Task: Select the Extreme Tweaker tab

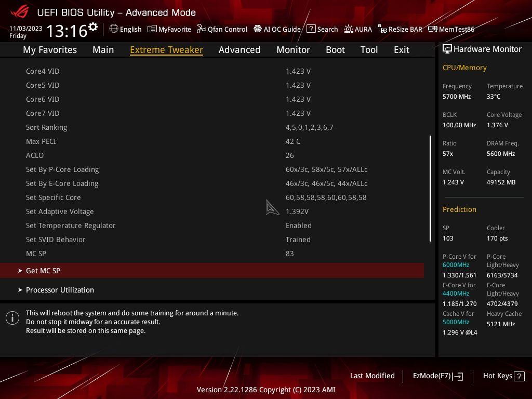Action: tap(167, 50)
